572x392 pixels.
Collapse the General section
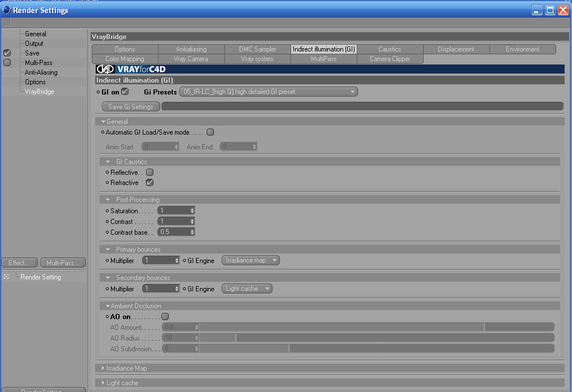[x=103, y=121]
